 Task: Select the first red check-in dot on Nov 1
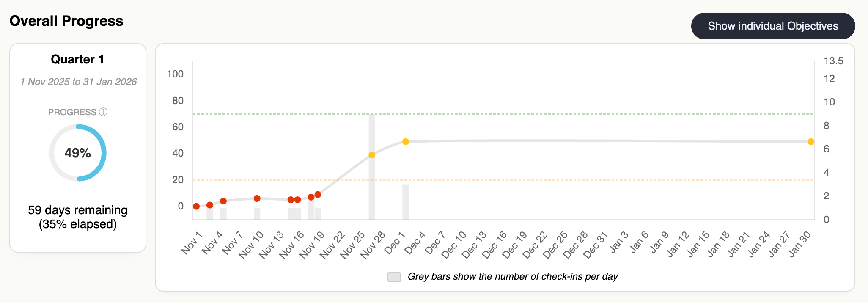(x=196, y=207)
